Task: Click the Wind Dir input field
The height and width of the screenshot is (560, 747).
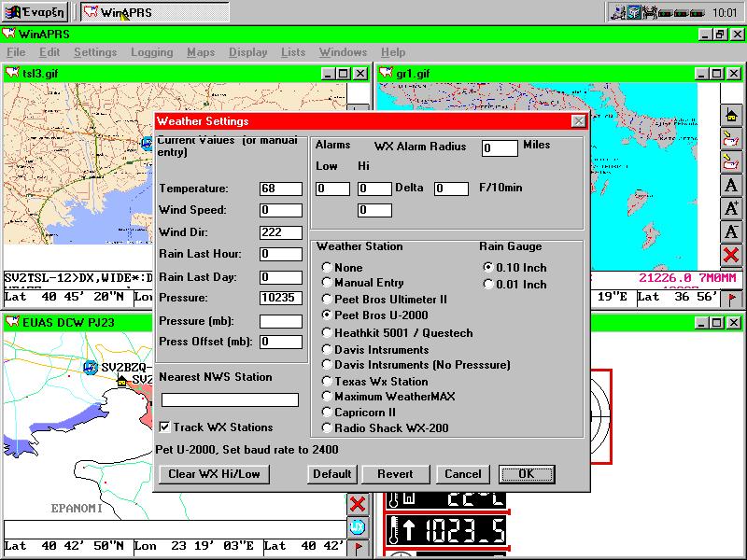Action: (x=281, y=232)
